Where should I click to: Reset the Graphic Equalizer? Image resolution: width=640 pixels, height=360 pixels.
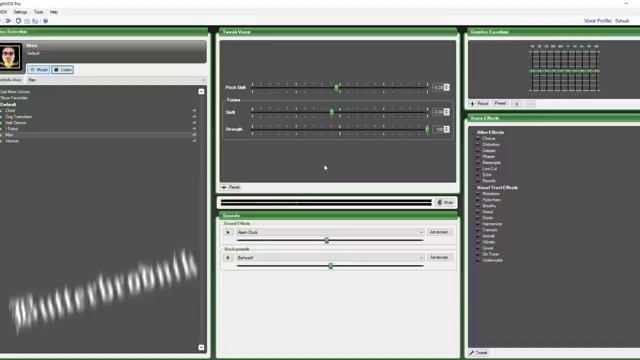pyautogui.click(x=479, y=104)
